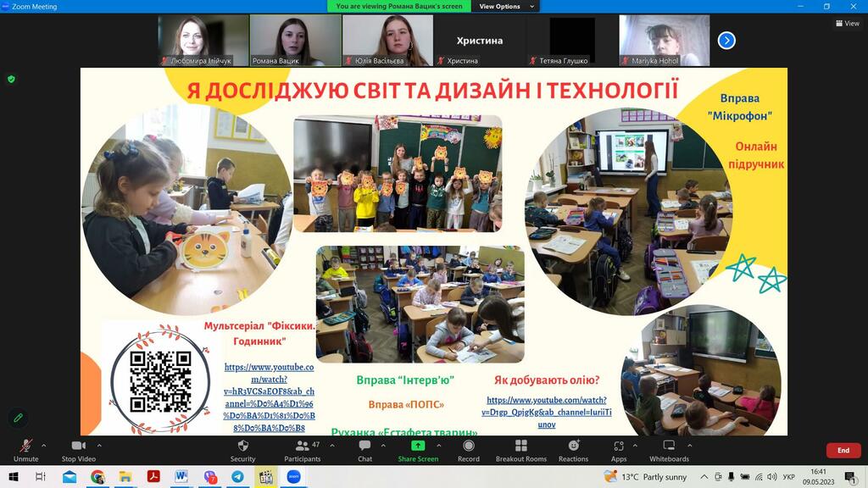Open Breakout Rooms
This screenshot has width=868, height=488.
[x=521, y=451]
